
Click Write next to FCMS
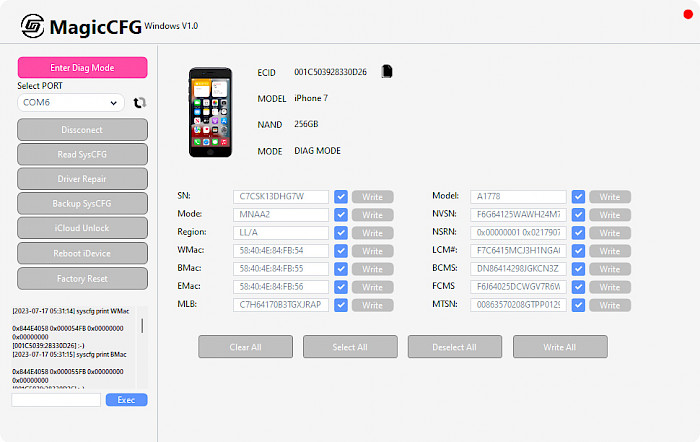click(x=610, y=287)
